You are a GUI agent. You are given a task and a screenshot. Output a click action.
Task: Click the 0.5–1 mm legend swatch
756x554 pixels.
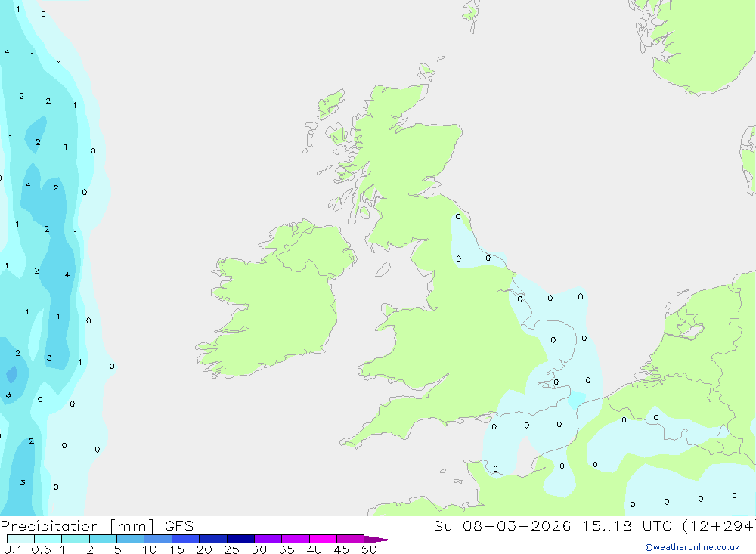click(48, 539)
